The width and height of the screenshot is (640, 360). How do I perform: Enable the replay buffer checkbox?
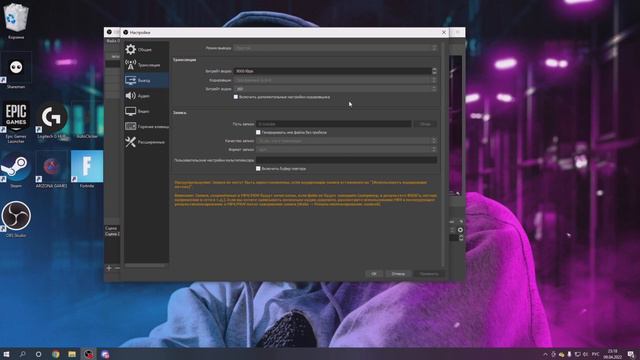click(x=258, y=168)
